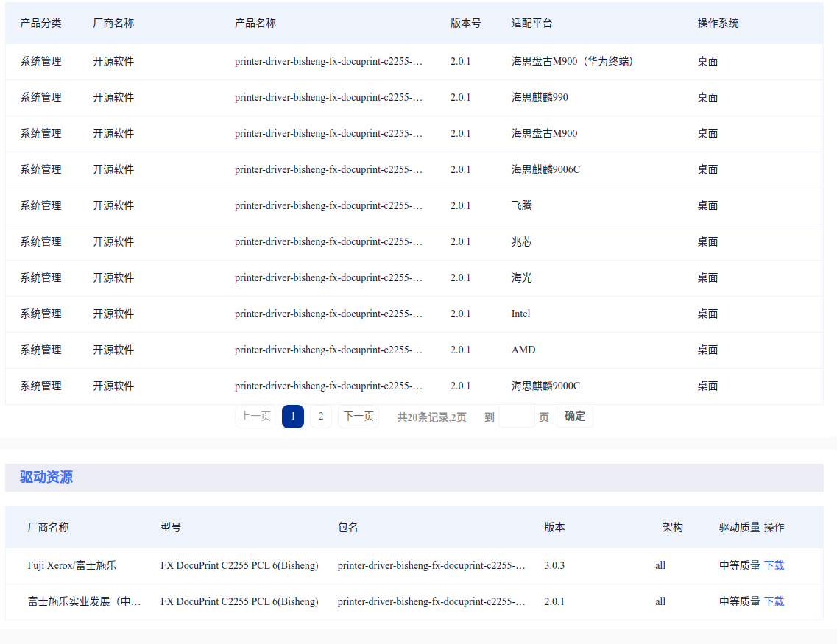837x644 pixels.
Task: Click 中等质量 in version 2.0.1 driver row
Action: click(739, 602)
